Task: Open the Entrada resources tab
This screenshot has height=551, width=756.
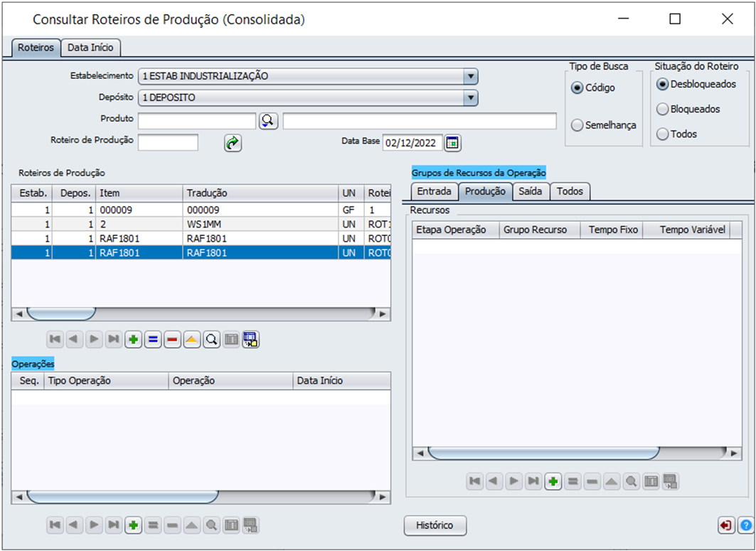Action: point(434,191)
